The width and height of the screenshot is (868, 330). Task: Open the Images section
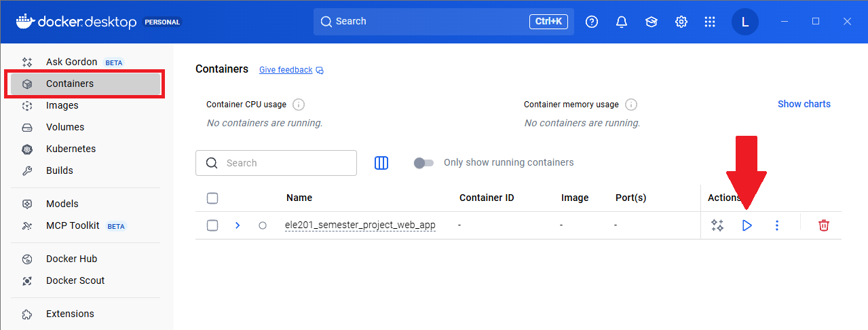(85, 105)
